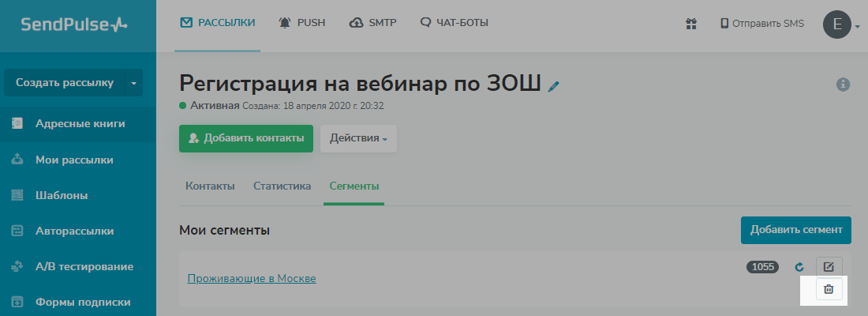This screenshot has height=316, width=868.
Task: Click title Регистрация на вебинар по ЗОШ
Action: click(x=360, y=84)
